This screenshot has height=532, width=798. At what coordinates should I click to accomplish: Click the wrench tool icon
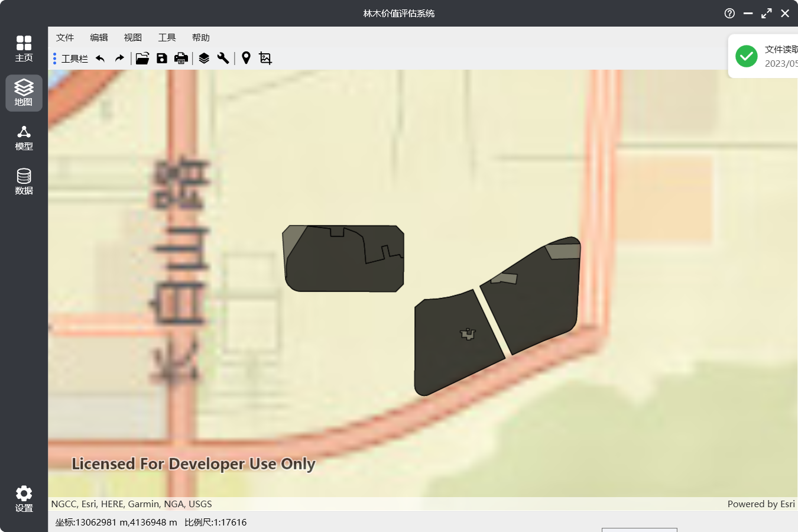(223, 58)
